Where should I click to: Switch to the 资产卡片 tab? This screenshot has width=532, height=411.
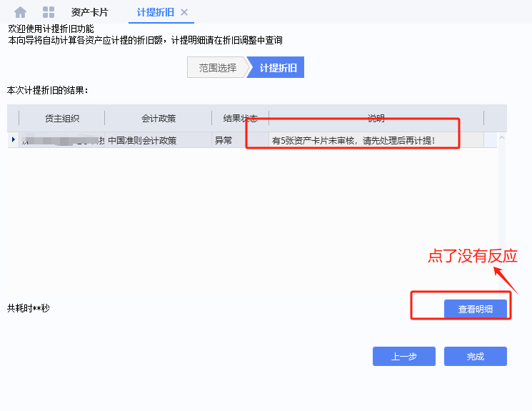point(89,13)
